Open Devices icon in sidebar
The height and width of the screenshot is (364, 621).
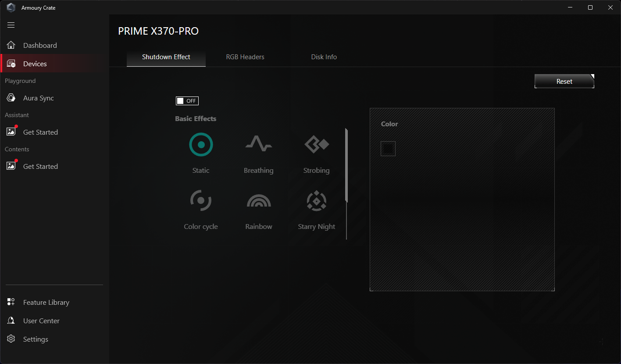(x=11, y=64)
